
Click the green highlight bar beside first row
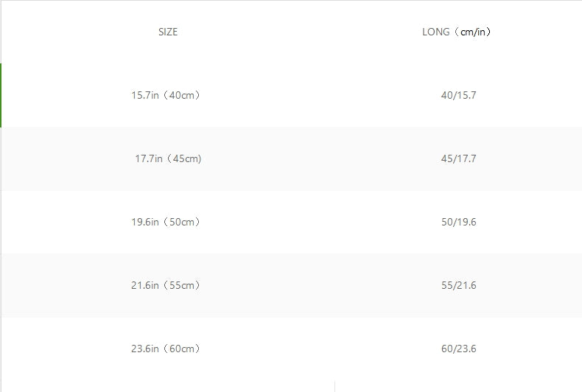pos(1,95)
